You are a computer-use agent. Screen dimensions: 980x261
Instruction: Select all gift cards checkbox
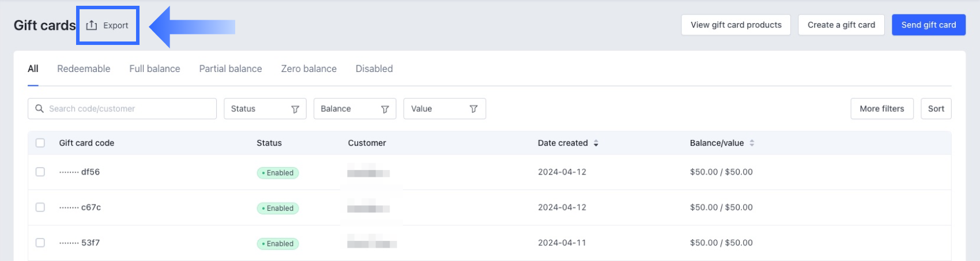click(x=40, y=143)
